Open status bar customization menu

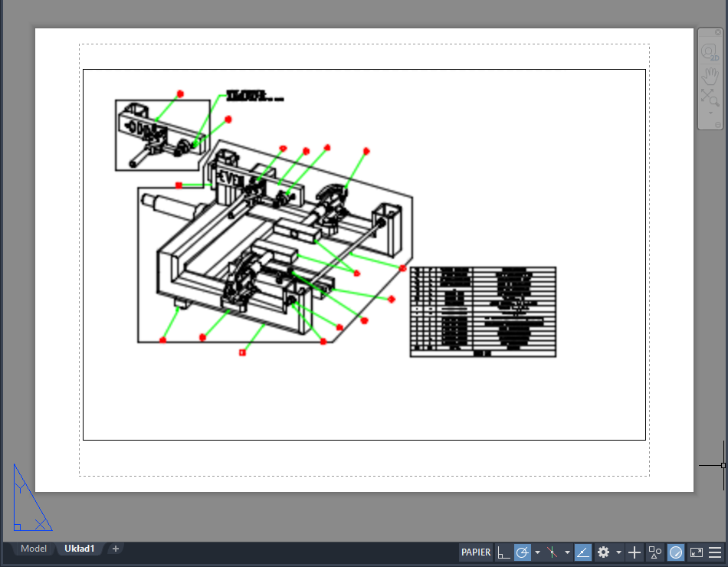click(715, 552)
